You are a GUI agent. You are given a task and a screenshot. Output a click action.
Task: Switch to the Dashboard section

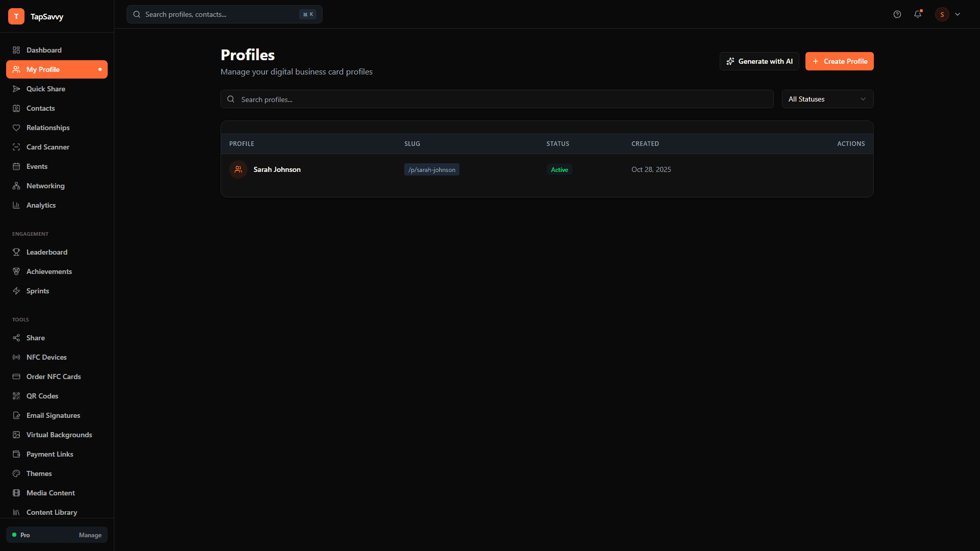pos(44,50)
